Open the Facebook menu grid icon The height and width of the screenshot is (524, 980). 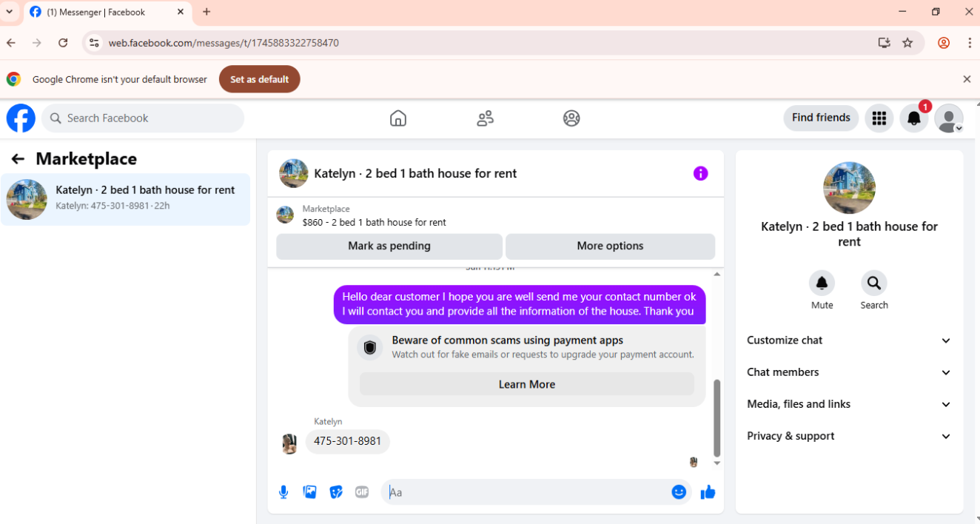tap(879, 118)
